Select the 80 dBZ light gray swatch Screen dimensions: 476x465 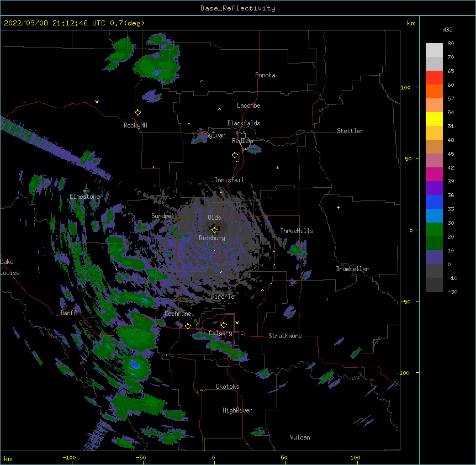[x=434, y=50]
